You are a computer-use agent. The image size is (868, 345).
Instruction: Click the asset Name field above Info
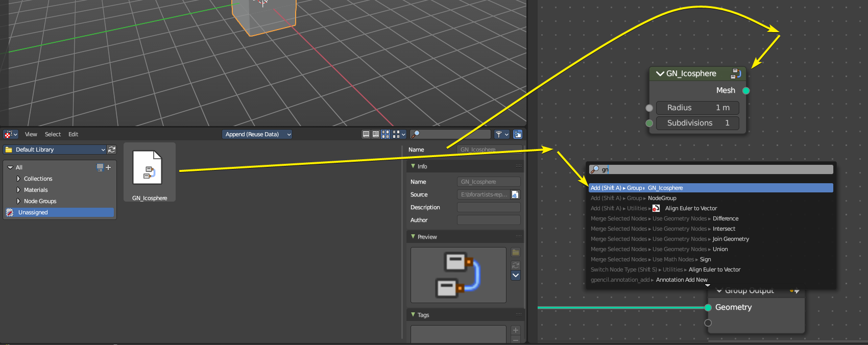tap(489, 150)
